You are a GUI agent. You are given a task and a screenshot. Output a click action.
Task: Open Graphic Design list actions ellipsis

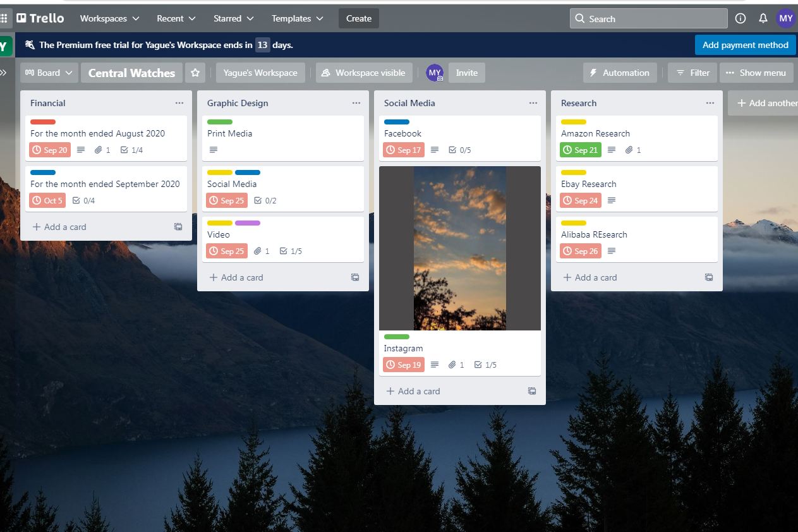(356, 103)
